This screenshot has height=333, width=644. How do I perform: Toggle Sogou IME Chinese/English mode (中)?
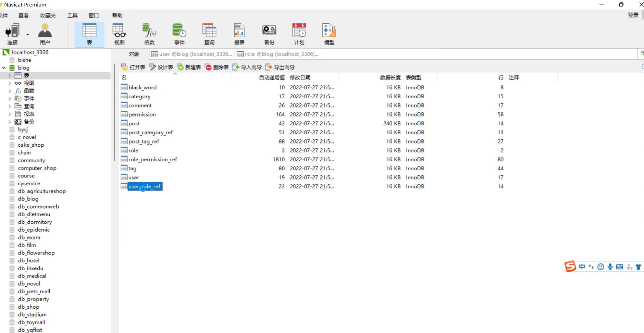point(582,267)
